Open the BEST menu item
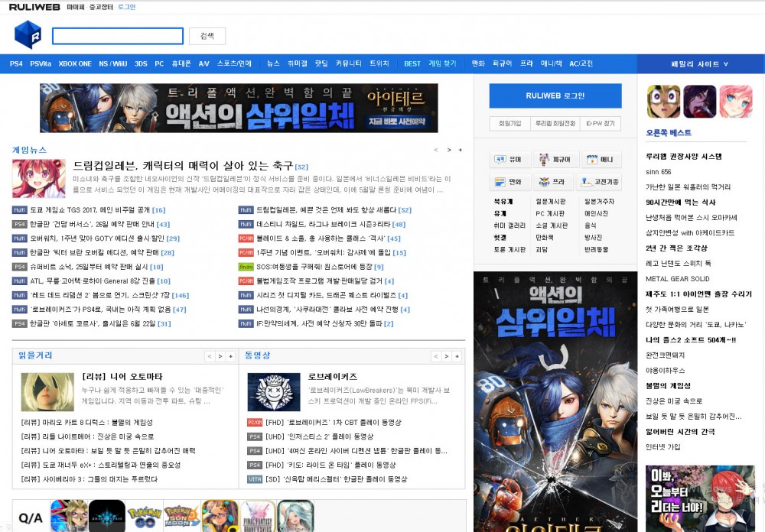 click(412, 64)
